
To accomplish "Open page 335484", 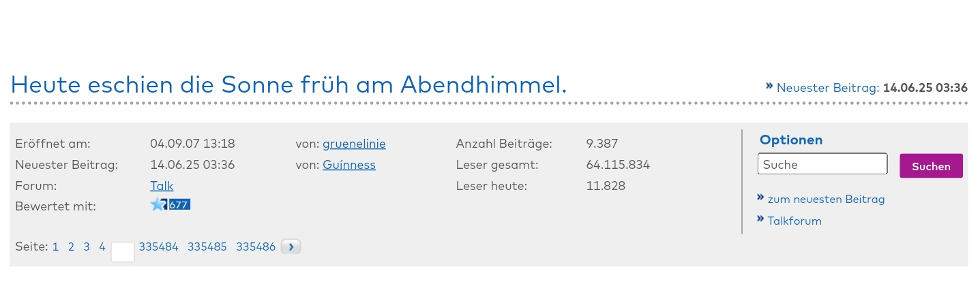I will click(x=158, y=247).
